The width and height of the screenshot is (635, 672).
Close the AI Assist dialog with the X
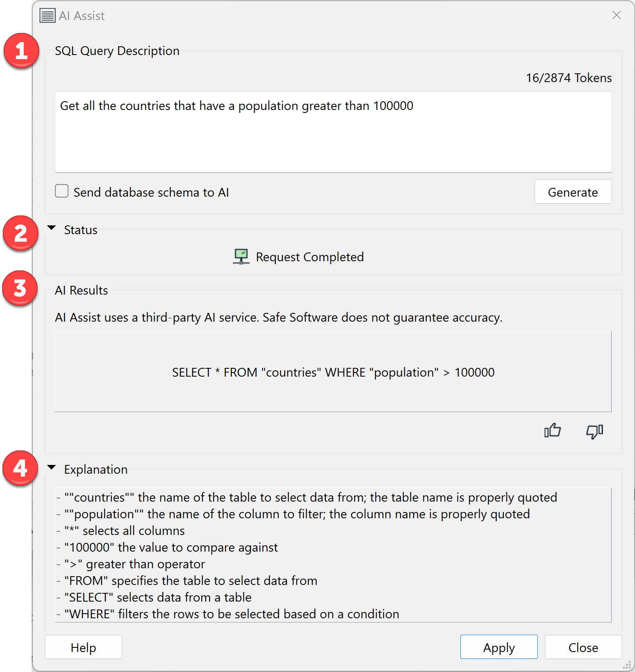click(x=616, y=15)
